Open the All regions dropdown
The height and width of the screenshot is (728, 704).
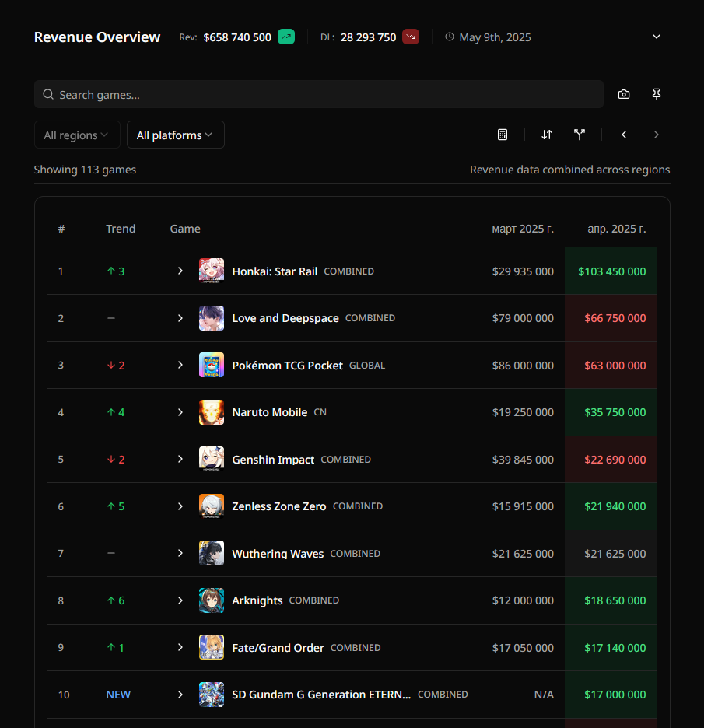77,135
